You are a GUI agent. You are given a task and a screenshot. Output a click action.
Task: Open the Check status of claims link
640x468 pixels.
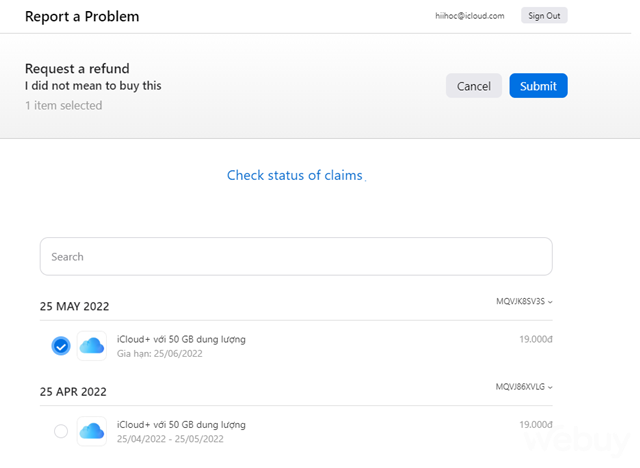click(294, 175)
